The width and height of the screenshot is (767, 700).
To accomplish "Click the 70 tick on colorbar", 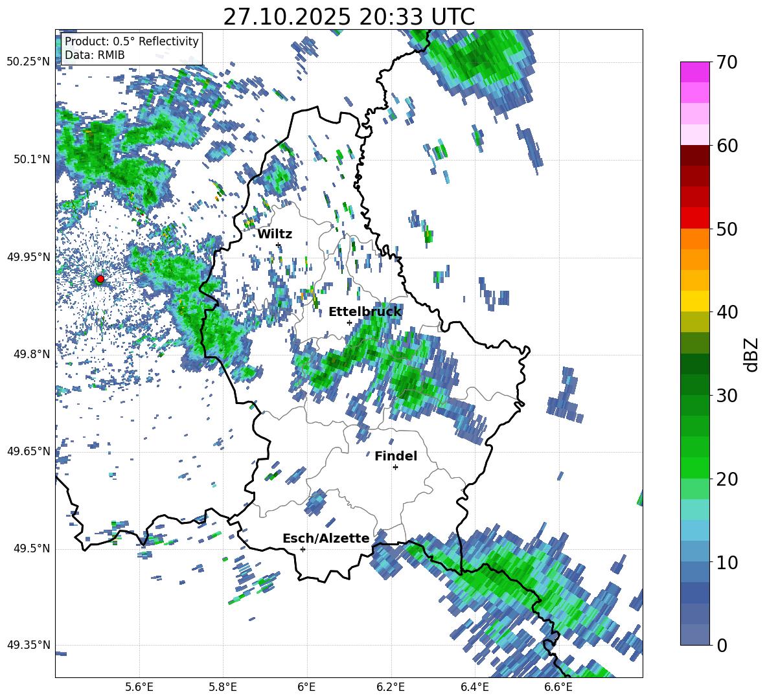I will pyautogui.click(x=727, y=62).
